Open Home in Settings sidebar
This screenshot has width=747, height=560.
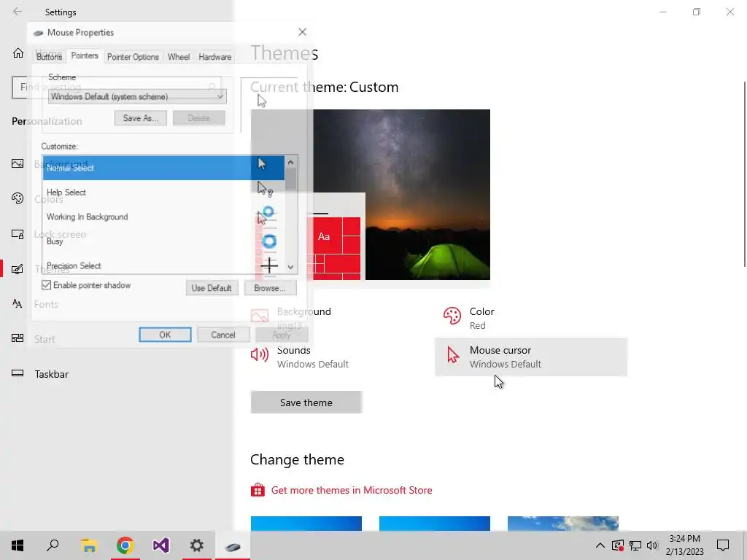point(18,52)
